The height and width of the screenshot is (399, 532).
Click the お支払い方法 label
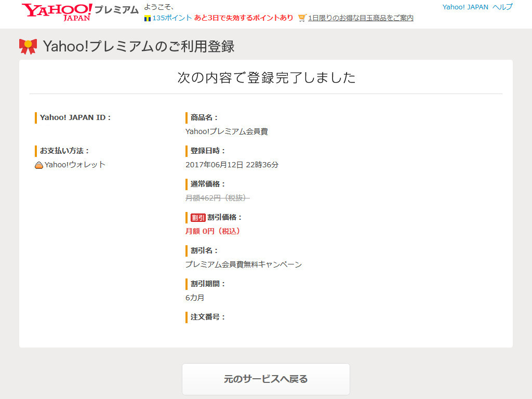[x=64, y=151]
